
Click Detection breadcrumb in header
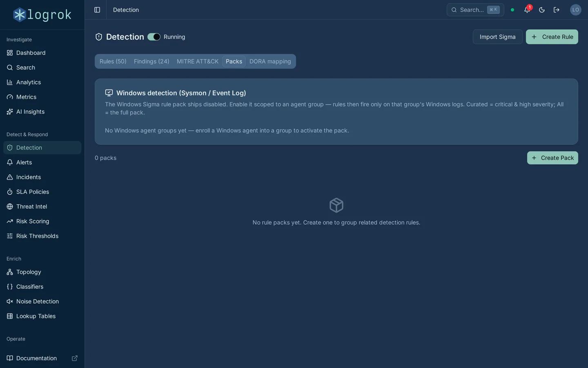(x=126, y=10)
